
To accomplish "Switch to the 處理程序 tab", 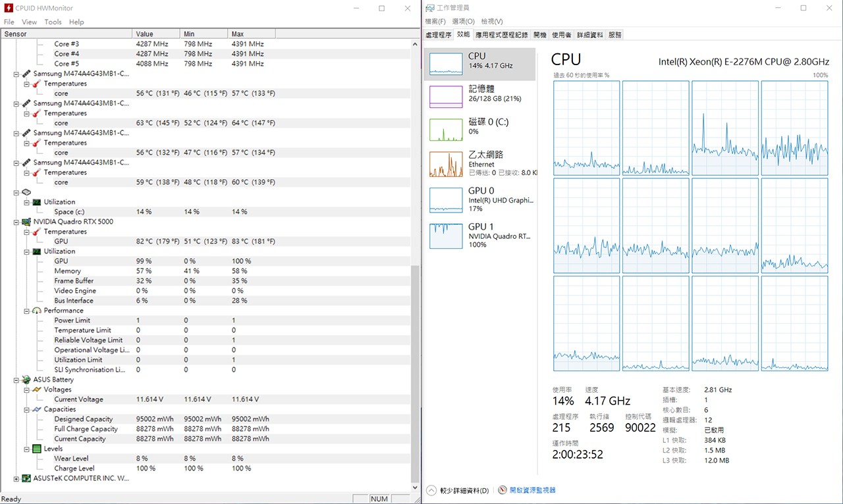I will pos(439,35).
